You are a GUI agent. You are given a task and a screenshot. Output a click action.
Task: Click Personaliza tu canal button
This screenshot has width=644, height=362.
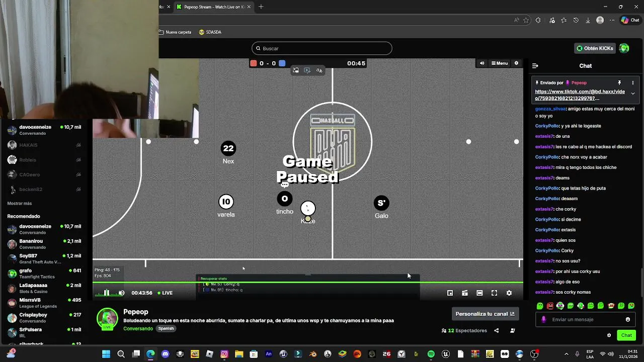[485, 314]
